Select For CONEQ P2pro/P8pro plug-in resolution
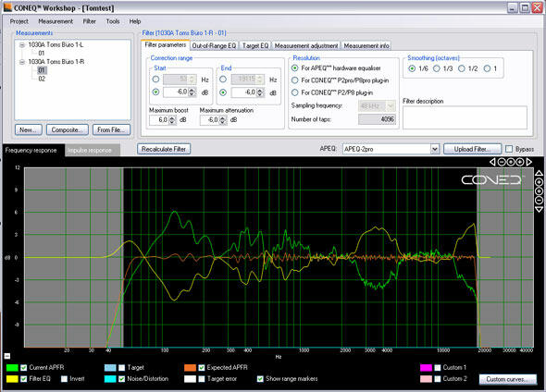The height and width of the screenshot is (392, 546). [x=295, y=80]
